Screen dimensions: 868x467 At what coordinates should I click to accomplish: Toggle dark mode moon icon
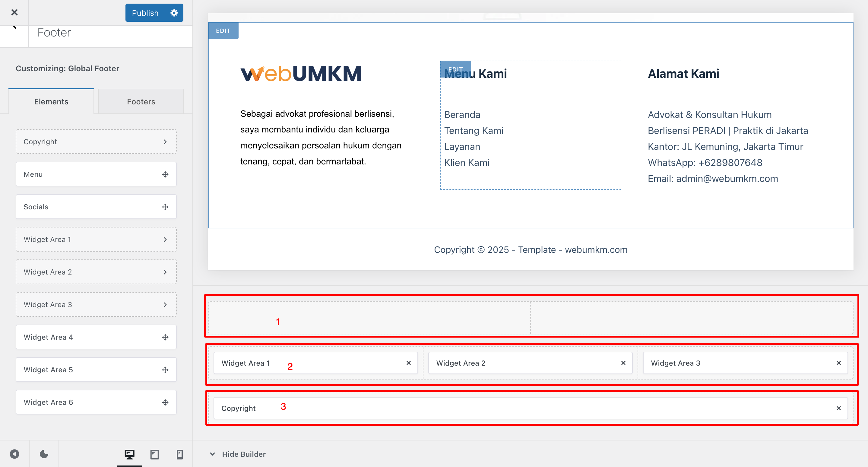point(44,454)
